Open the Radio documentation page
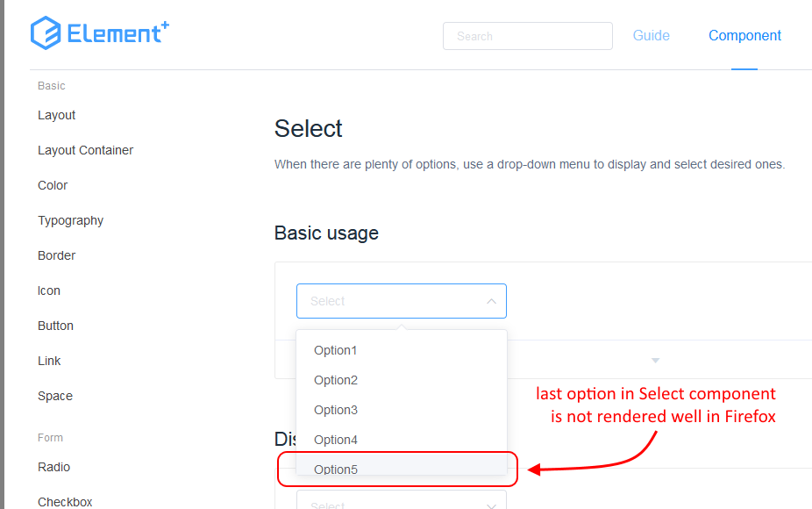The width and height of the screenshot is (812, 509). tap(53, 467)
